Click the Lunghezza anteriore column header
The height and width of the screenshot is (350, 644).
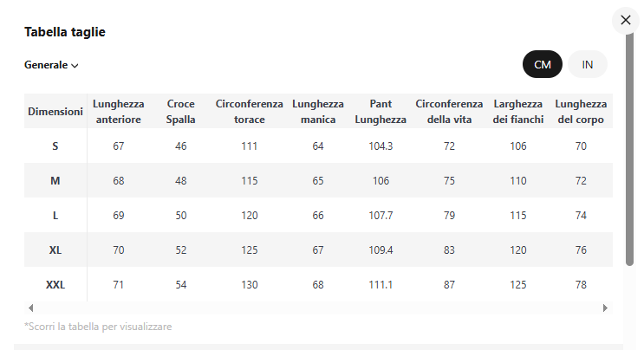pyautogui.click(x=118, y=112)
